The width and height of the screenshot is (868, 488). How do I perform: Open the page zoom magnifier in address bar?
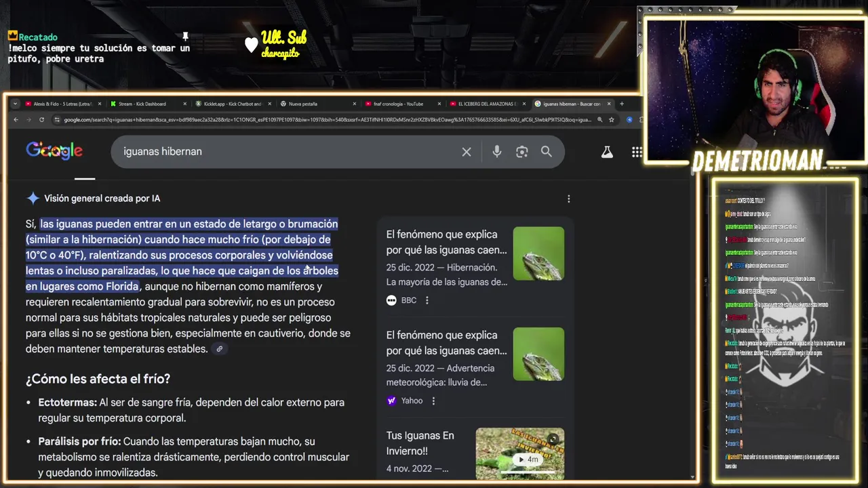pos(600,120)
